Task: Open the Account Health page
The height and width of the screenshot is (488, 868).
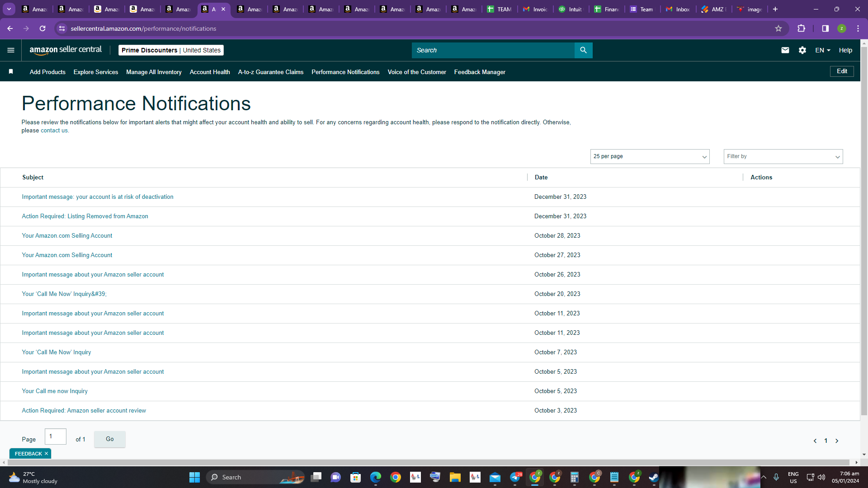Action: click(x=210, y=72)
